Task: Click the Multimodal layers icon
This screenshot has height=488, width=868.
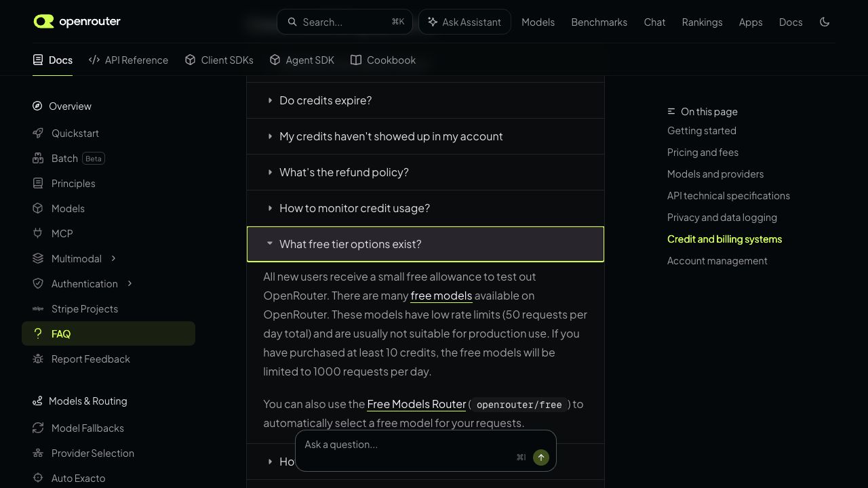Action: 38,259
